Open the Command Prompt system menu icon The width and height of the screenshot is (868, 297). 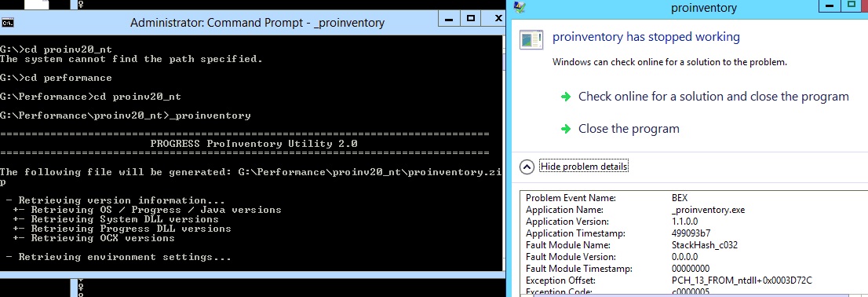click(x=8, y=23)
